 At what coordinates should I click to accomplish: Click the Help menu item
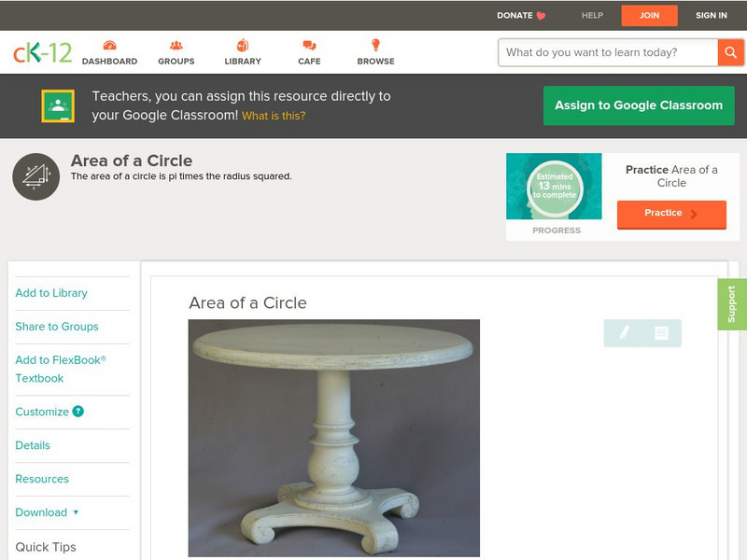(592, 15)
